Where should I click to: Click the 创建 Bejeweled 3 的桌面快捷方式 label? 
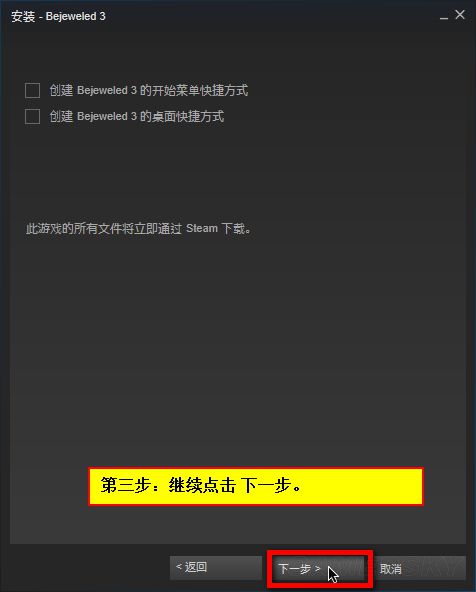137,116
